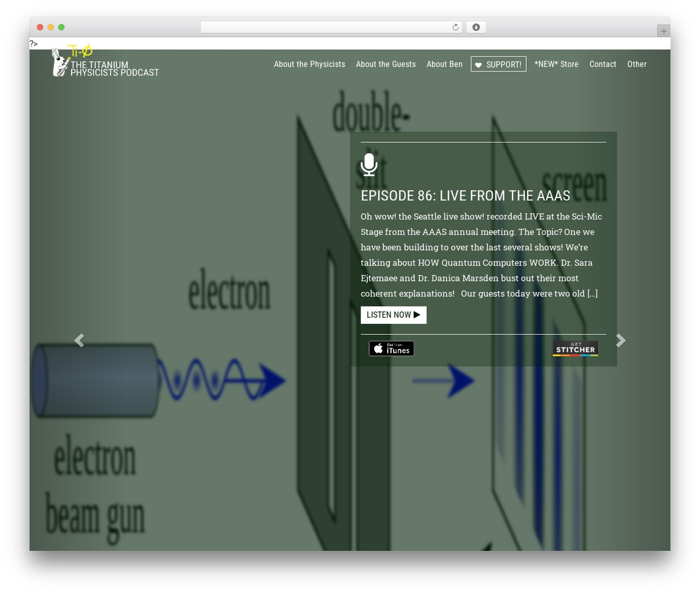700x593 pixels.
Task: Add new browser tab plus button
Action: point(663,31)
